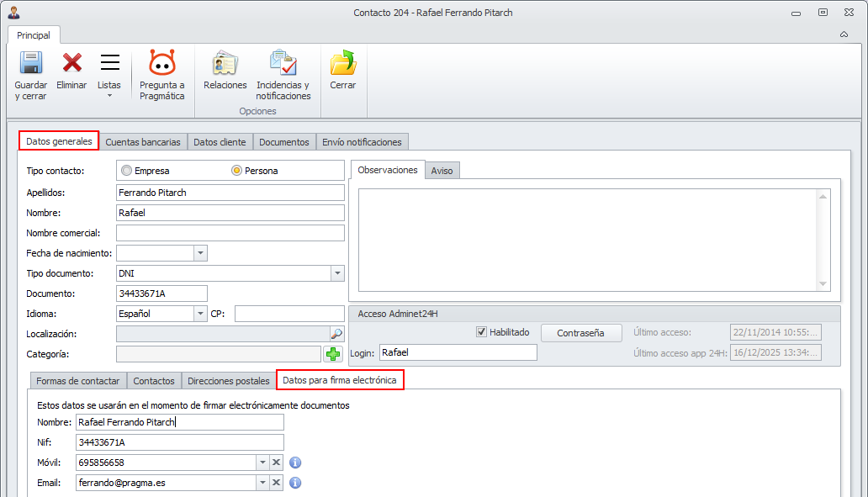This screenshot has width=868, height=497.
Task: Collapse the ribbon with the chevron icon
Action: coord(844,34)
